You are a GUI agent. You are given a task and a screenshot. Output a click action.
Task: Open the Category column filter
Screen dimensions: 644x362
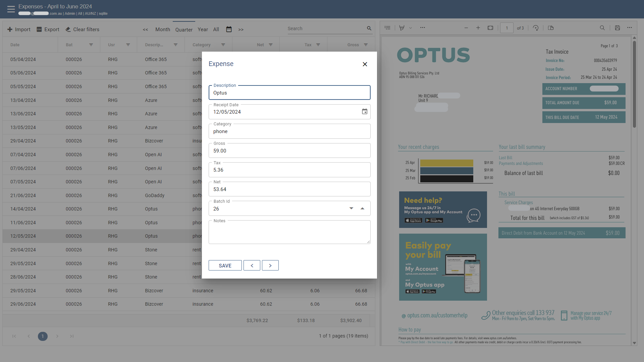tap(223, 45)
